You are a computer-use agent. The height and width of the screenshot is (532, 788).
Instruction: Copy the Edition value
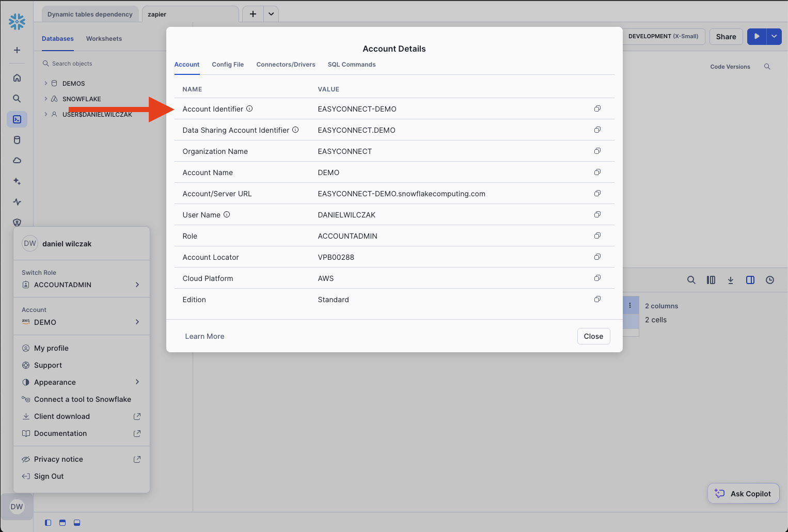pos(597,299)
